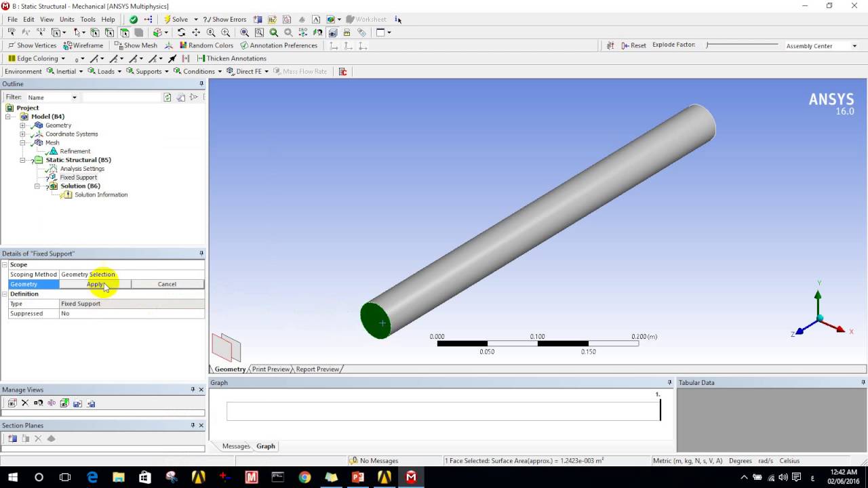The width and height of the screenshot is (868, 488).
Task: Open the Tools menu
Action: coord(87,19)
